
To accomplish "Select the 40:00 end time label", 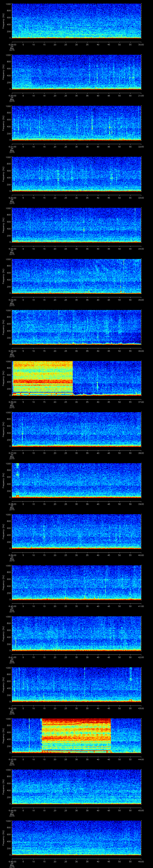I will click(141, 555).
